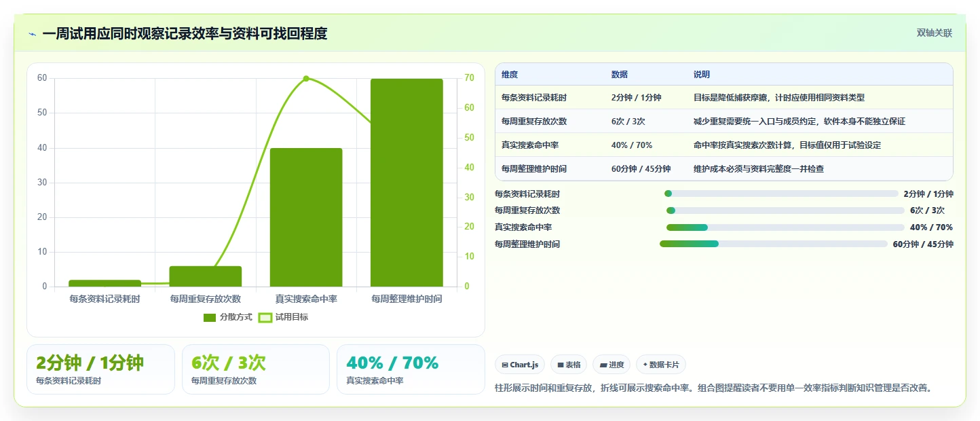Open the 40% / 70% KPI card
Screen dimensions: 980x421
[411, 369]
